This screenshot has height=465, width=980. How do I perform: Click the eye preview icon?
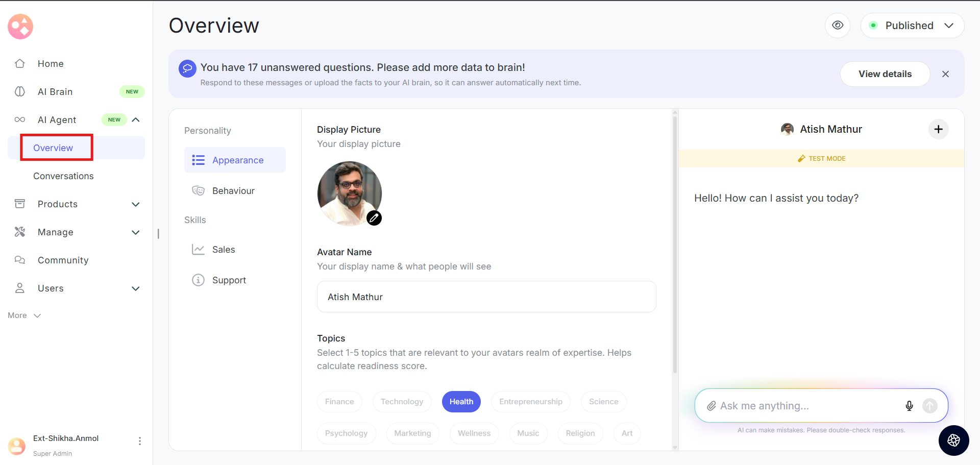tap(838, 26)
